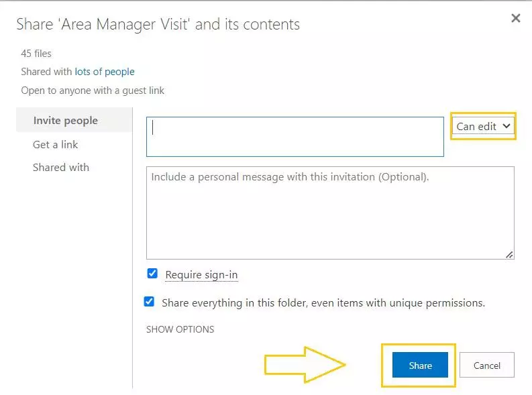This screenshot has width=532, height=395.
Task: Open the Shared with tab
Action: (61, 168)
